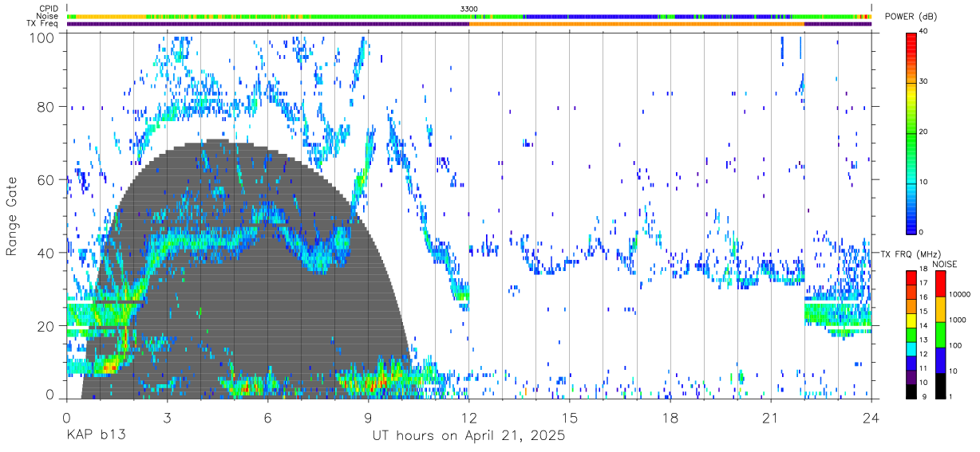Click the 3300 CPID value
This screenshot has width=980, height=452.
[469, 8]
